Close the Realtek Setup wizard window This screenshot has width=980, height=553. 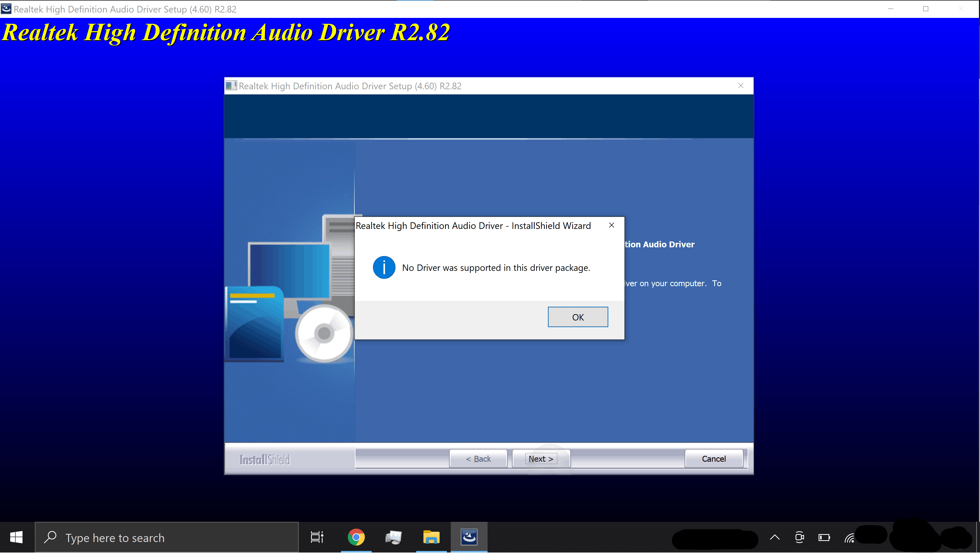(740, 86)
